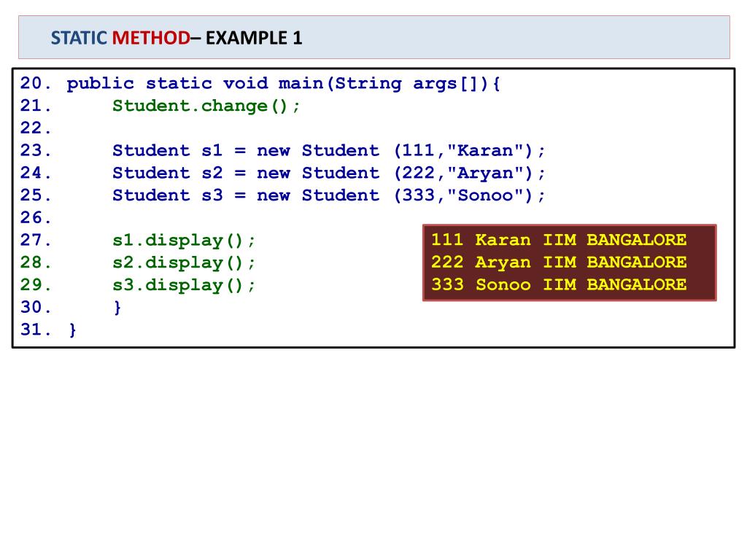The height and width of the screenshot is (560, 747).
Task: Select the 's3.display();' statement on line 29
Action: coord(184,285)
